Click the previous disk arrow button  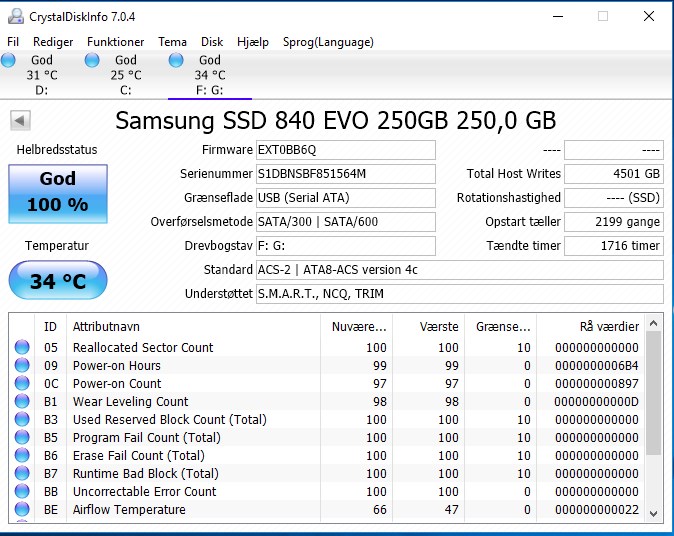(x=20, y=120)
